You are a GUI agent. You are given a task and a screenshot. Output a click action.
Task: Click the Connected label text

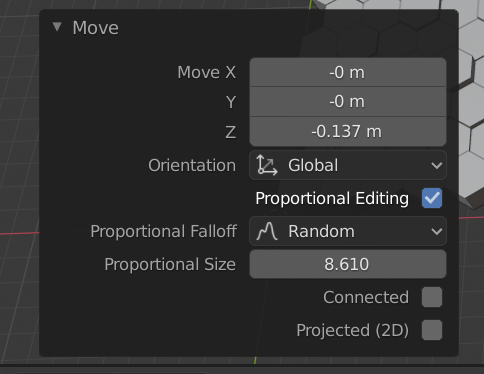pyautogui.click(x=366, y=297)
